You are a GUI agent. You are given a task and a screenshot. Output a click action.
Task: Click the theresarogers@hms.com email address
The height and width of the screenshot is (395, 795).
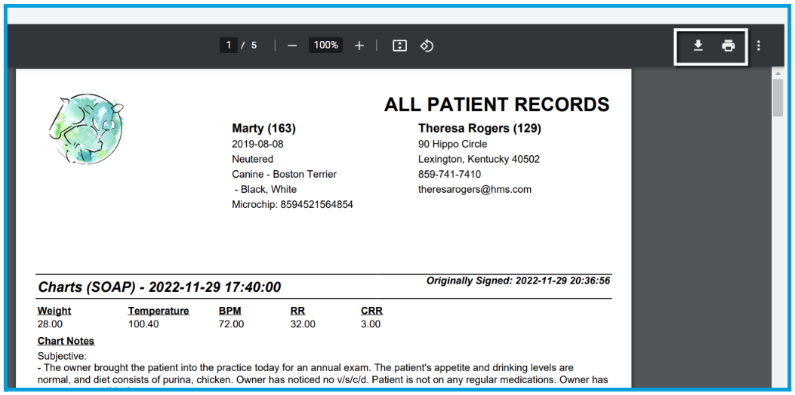[x=475, y=190]
